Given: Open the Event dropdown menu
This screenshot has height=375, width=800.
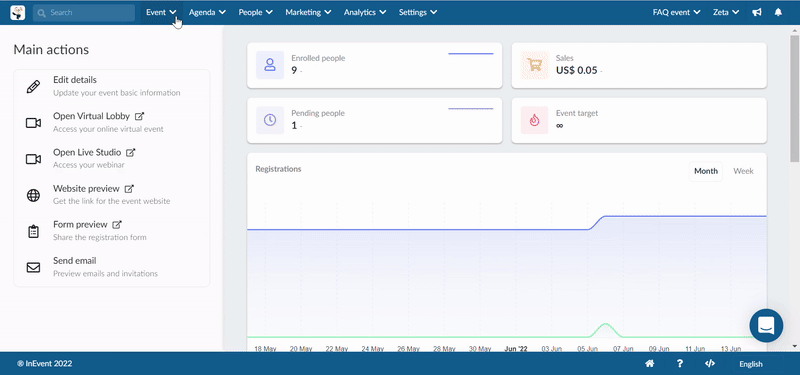Looking at the screenshot, I should [161, 12].
